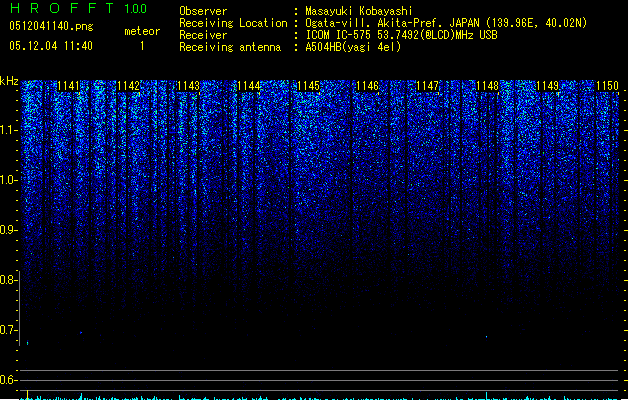Click the meteor count label
The image size is (629, 400).
click(x=142, y=31)
